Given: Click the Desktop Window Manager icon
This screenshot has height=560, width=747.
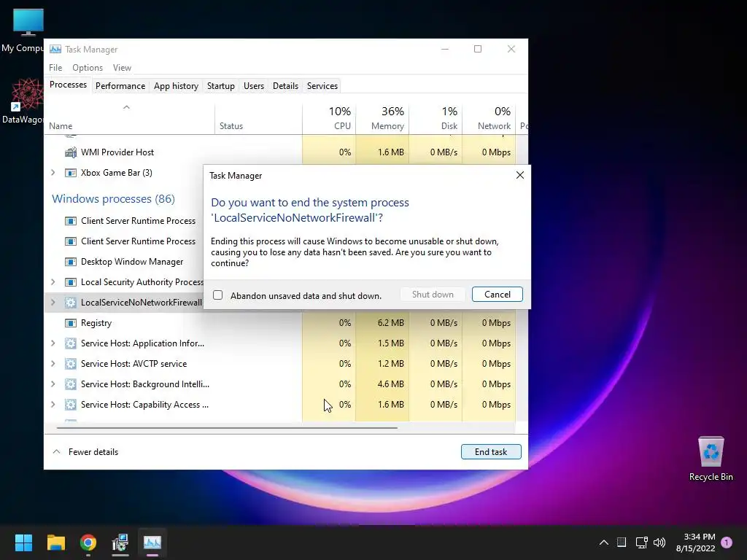Looking at the screenshot, I should coord(71,262).
